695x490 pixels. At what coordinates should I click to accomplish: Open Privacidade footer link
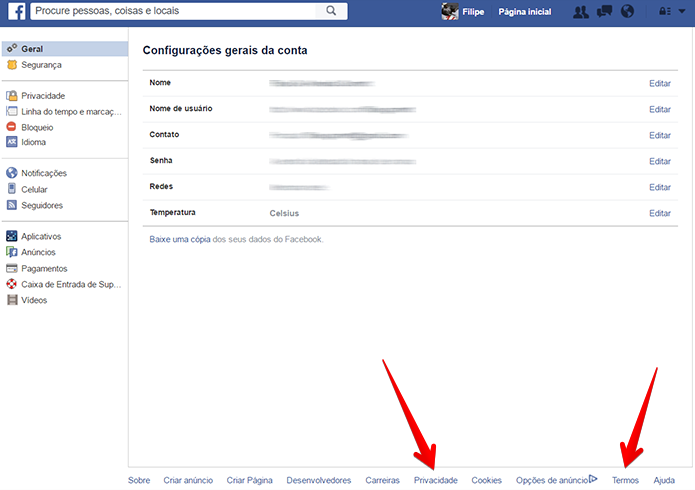[x=436, y=480]
